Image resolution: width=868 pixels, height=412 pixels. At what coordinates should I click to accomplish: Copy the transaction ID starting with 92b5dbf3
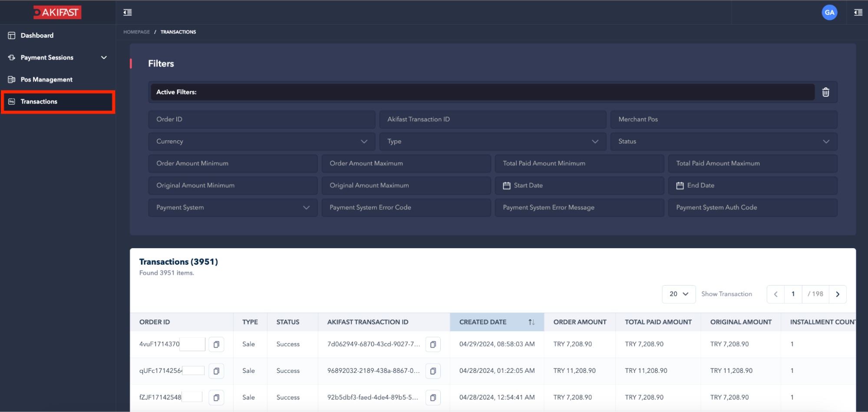click(x=433, y=397)
